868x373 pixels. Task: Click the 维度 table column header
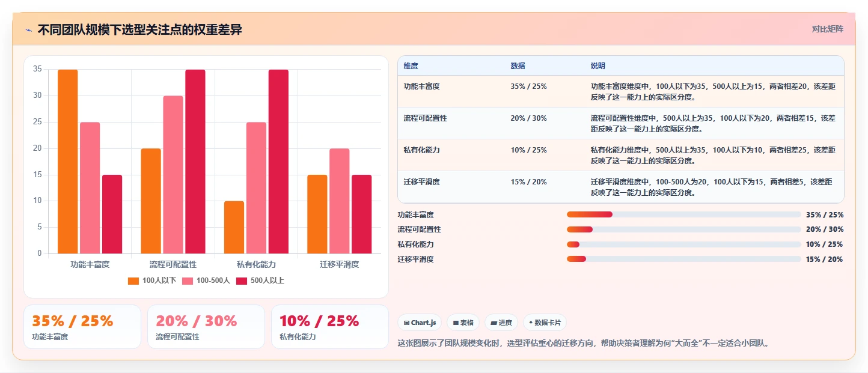pos(411,65)
